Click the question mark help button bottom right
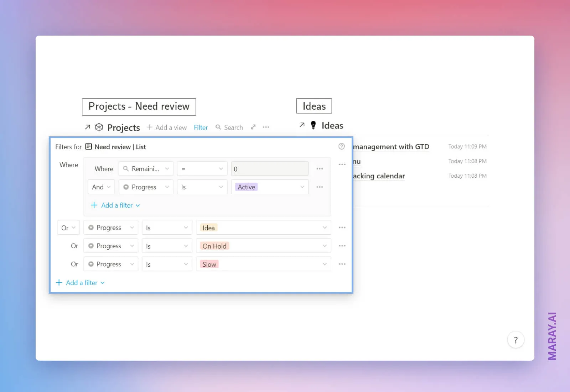Screen dimensions: 570x392 pos(515,340)
